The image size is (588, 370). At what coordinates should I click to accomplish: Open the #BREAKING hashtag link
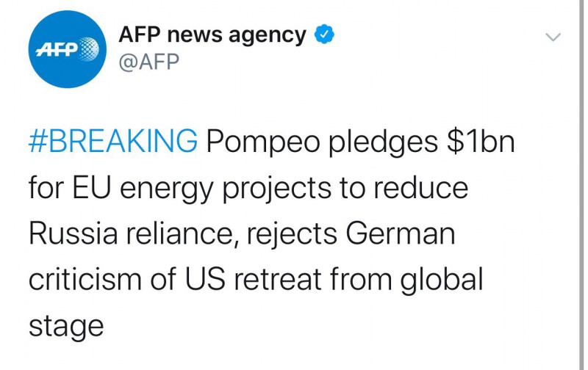tap(112, 141)
